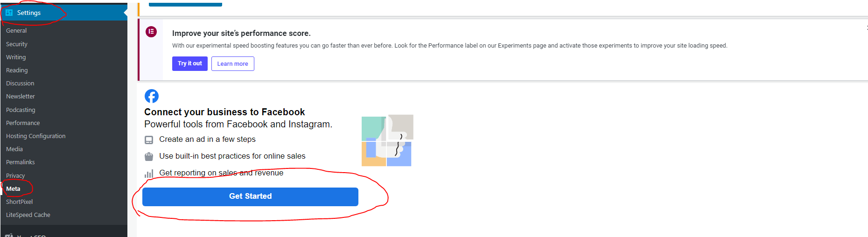Open the General settings page
868x237 pixels.
16,30
